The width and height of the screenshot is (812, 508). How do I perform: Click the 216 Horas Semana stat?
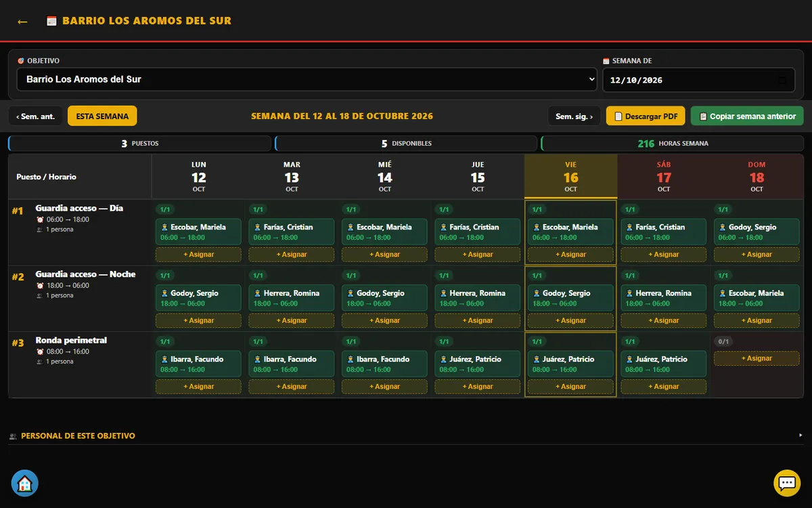pyautogui.click(x=672, y=144)
